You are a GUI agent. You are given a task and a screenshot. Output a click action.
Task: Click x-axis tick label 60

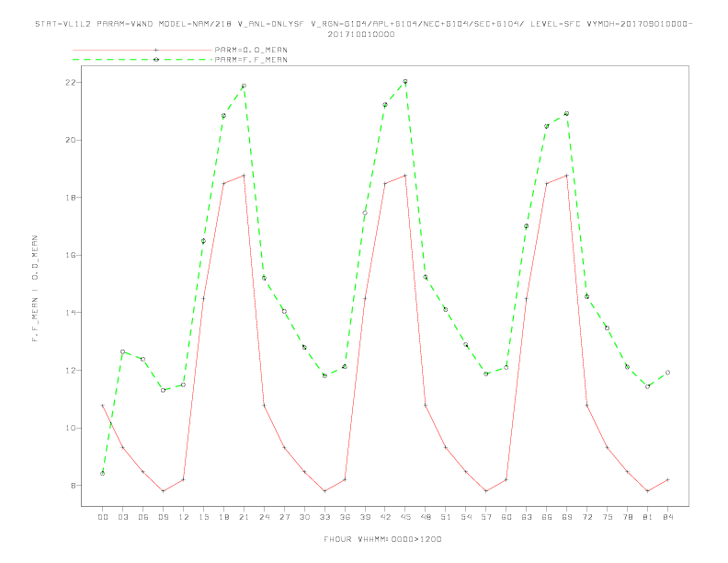[506, 517]
